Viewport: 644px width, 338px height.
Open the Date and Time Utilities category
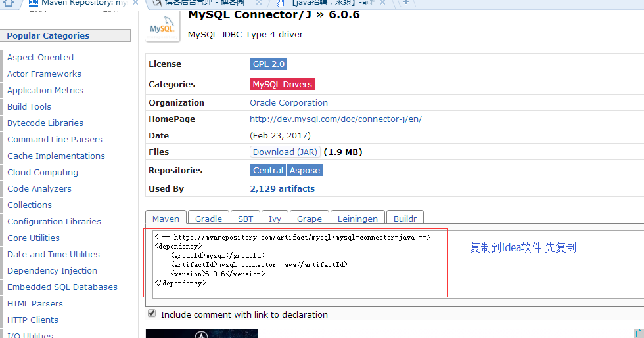[53, 255]
